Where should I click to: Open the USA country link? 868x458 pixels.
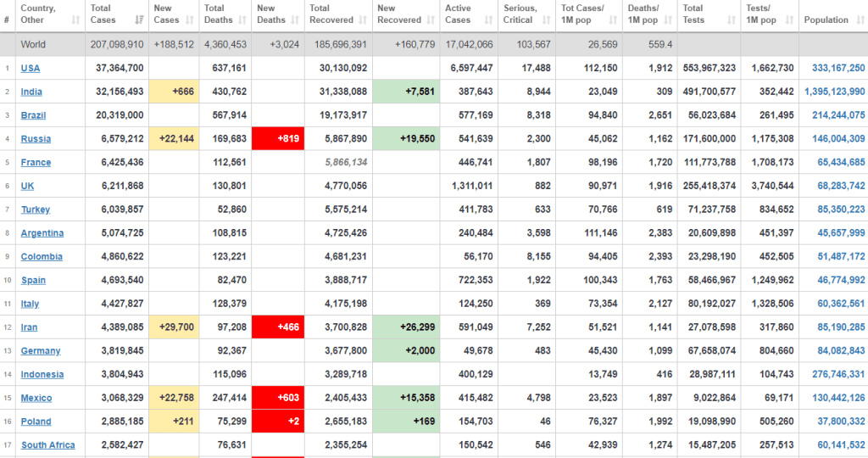tap(31, 68)
